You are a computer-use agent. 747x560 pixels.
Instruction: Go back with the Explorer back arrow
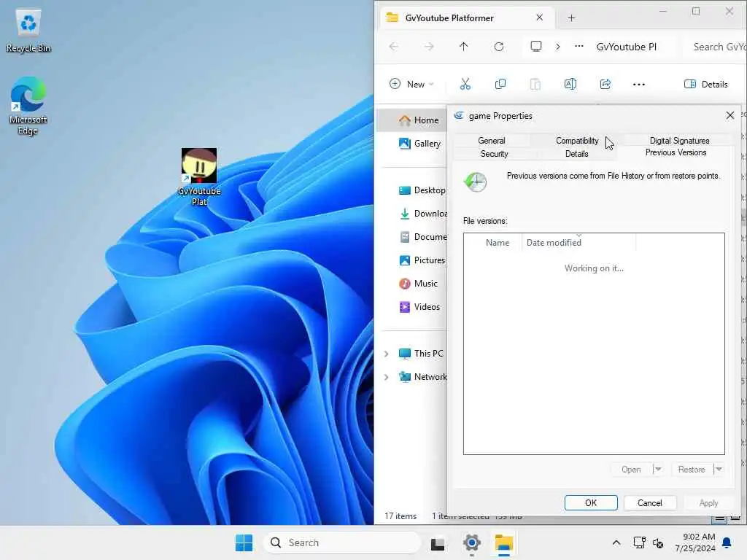pyautogui.click(x=393, y=46)
